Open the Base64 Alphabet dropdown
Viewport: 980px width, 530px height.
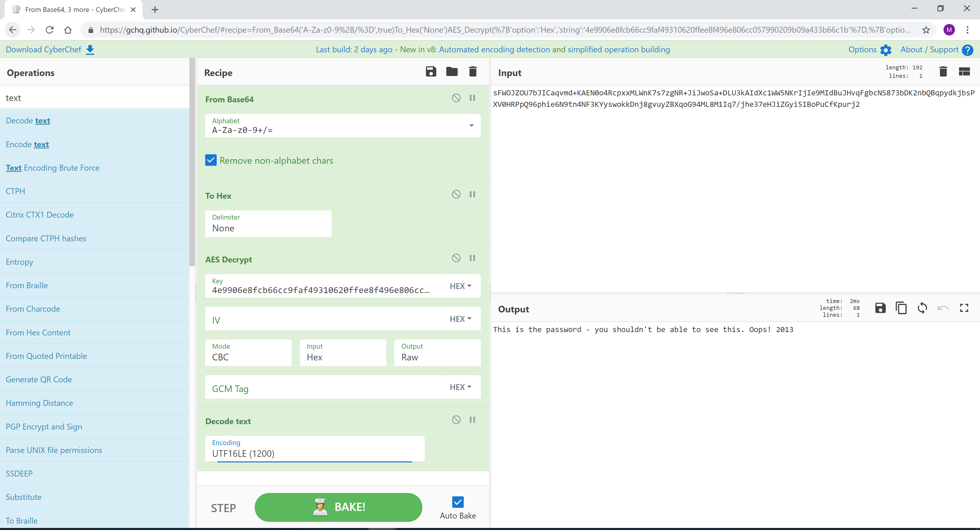coord(471,125)
